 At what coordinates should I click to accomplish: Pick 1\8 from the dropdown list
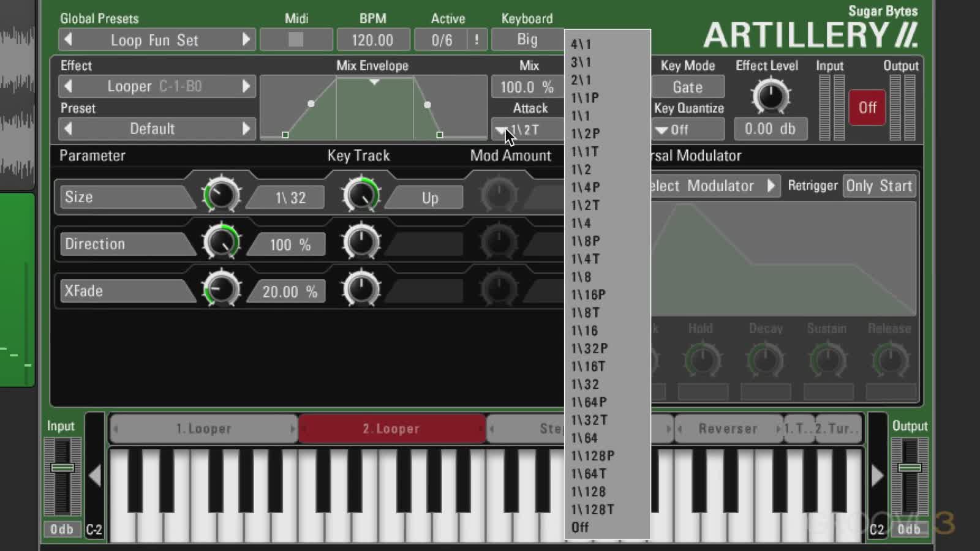(607, 277)
